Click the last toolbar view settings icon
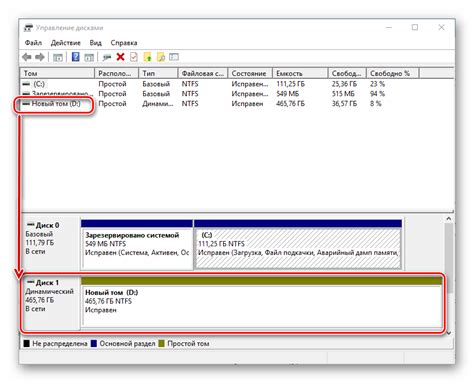474x383 pixels. coord(174,57)
